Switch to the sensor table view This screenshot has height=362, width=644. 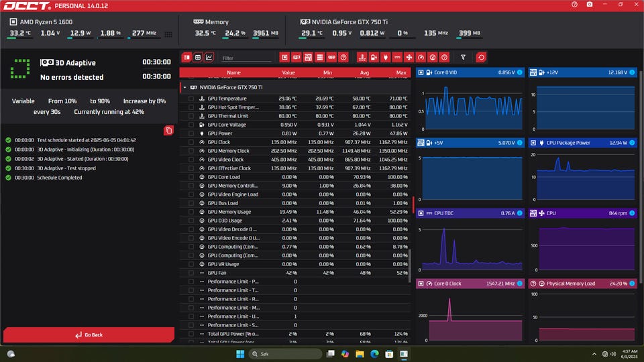click(x=198, y=58)
